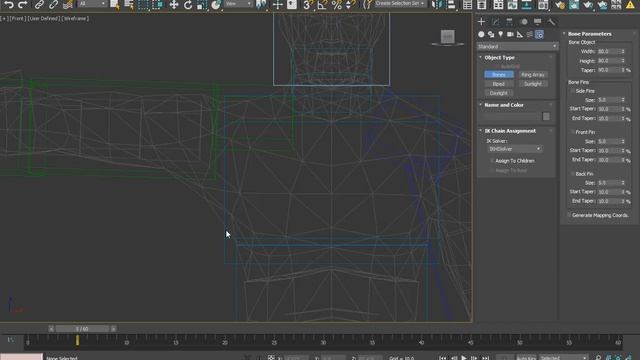This screenshot has height=360, width=640.
Task: Enable Assign To Children checkbox
Action: [491, 161]
